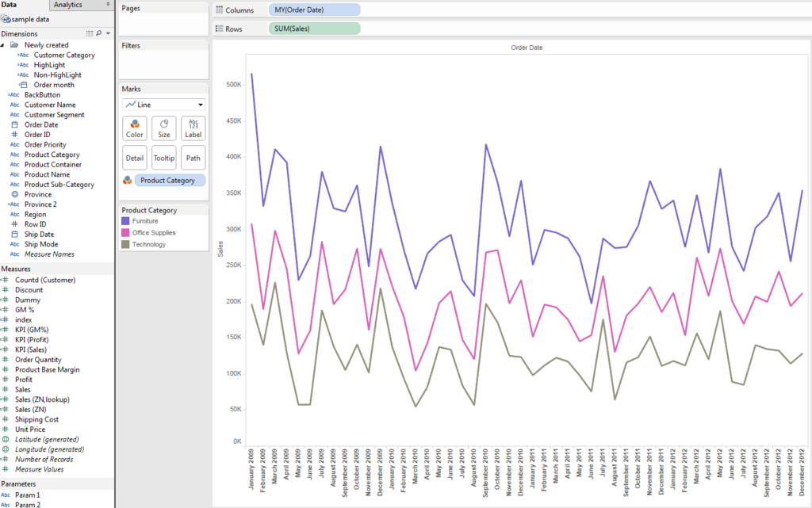
Task: Click the Columns shelf icon
Action: 220,10
